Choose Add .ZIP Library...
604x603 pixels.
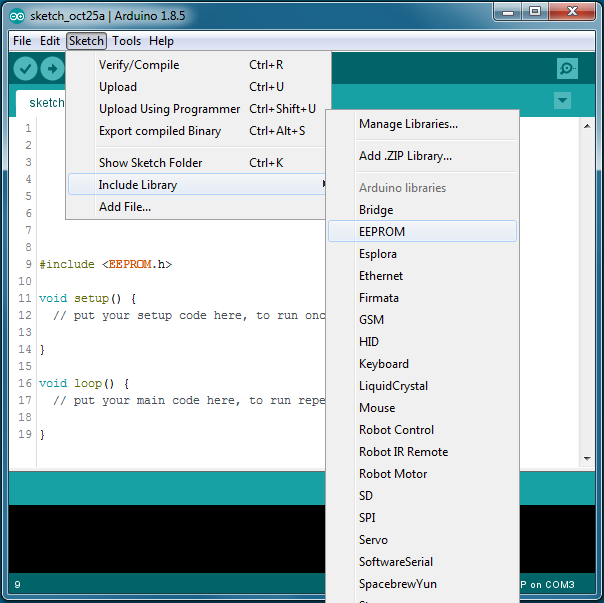tap(422, 156)
